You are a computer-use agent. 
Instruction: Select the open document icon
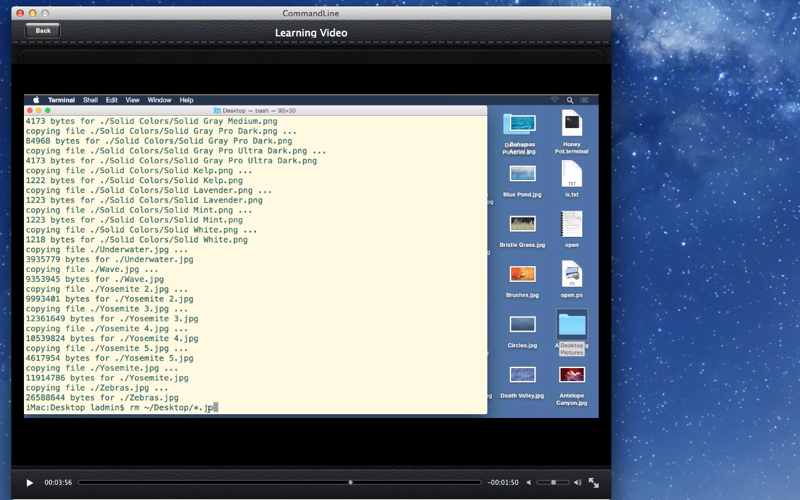[x=571, y=224]
